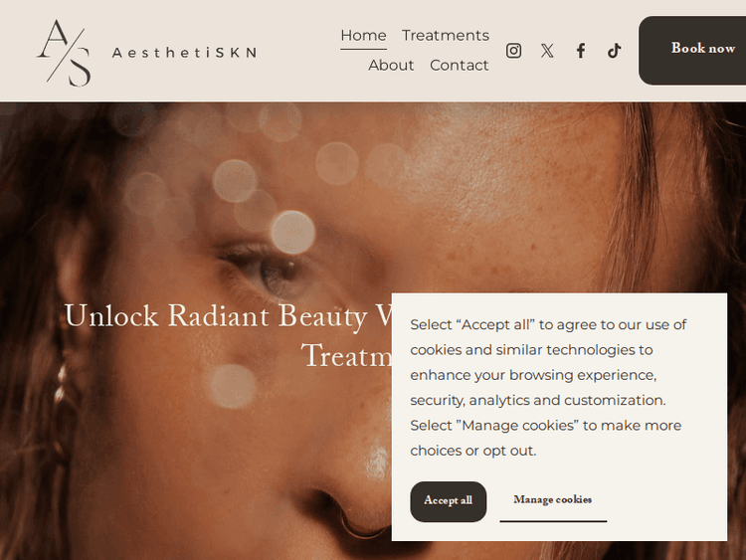Open Manage cookies options

[x=553, y=499]
